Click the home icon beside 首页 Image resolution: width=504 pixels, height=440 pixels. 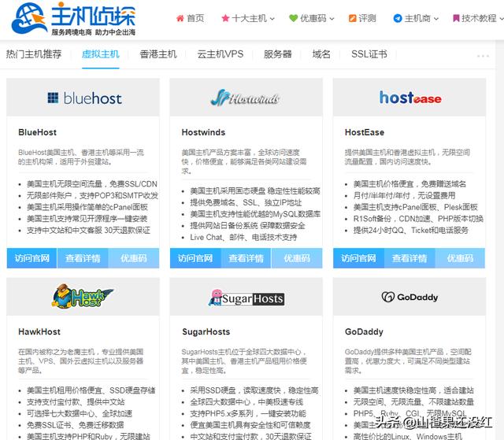[180, 18]
